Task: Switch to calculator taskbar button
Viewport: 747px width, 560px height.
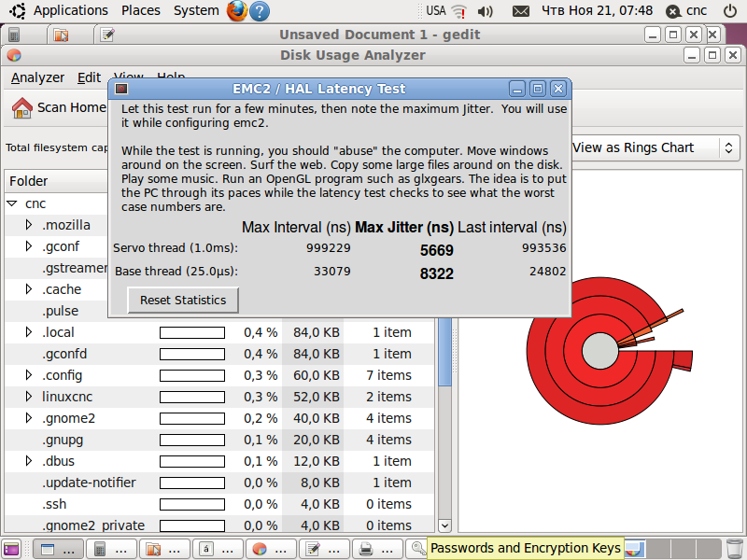Action: pos(111,549)
